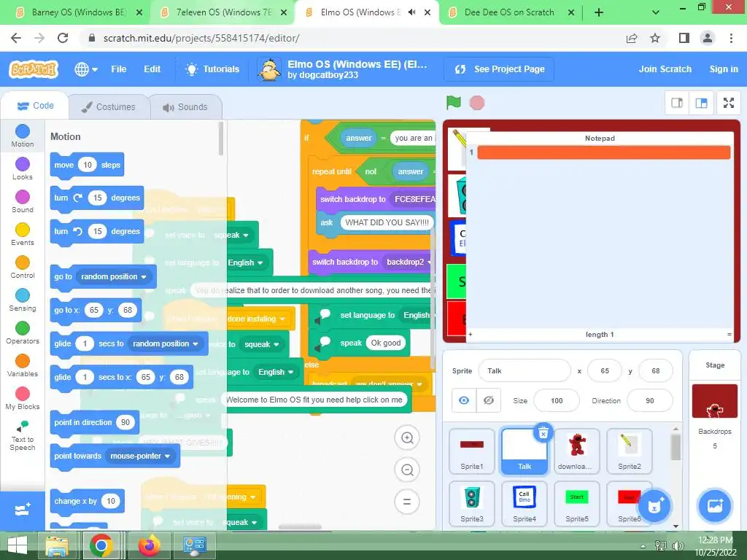The height and width of the screenshot is (560, 747).
Task: Click the sprite Size field
Action: (x=557, y=400)
